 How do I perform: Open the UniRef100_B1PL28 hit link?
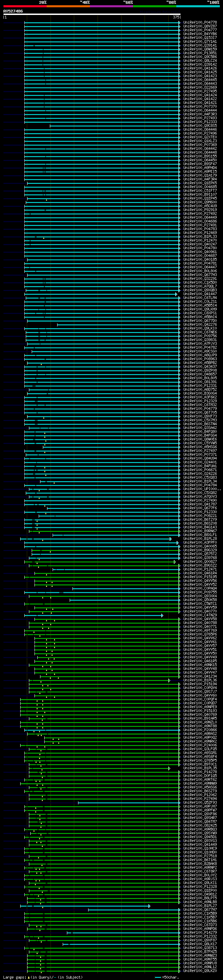pos(200,538)
